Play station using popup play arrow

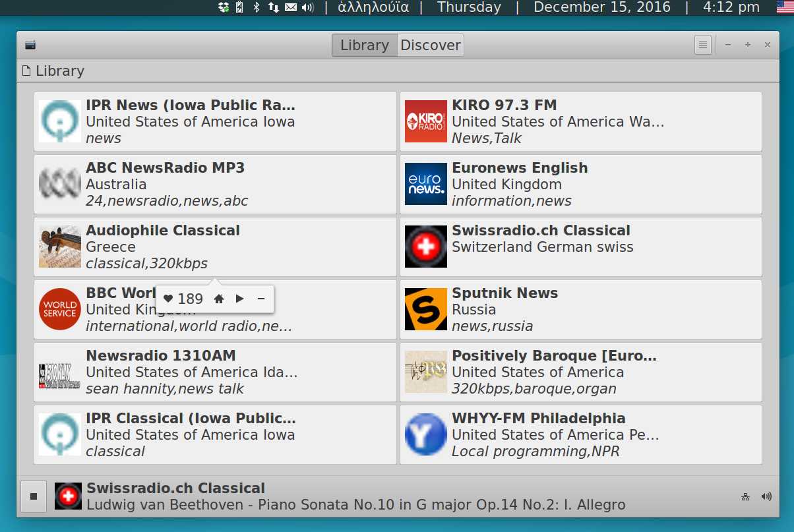[240, 299]
